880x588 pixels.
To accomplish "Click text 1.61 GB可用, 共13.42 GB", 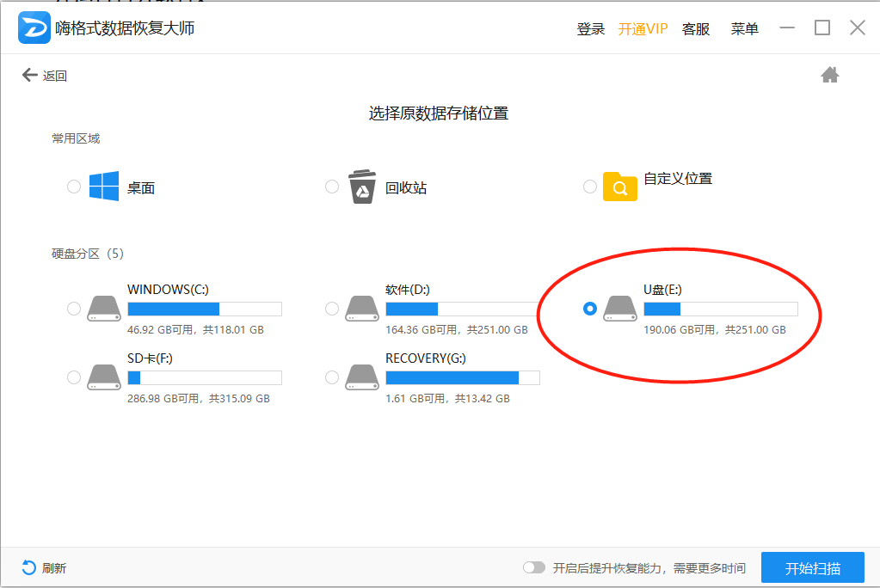I will [x=447, y=399].
